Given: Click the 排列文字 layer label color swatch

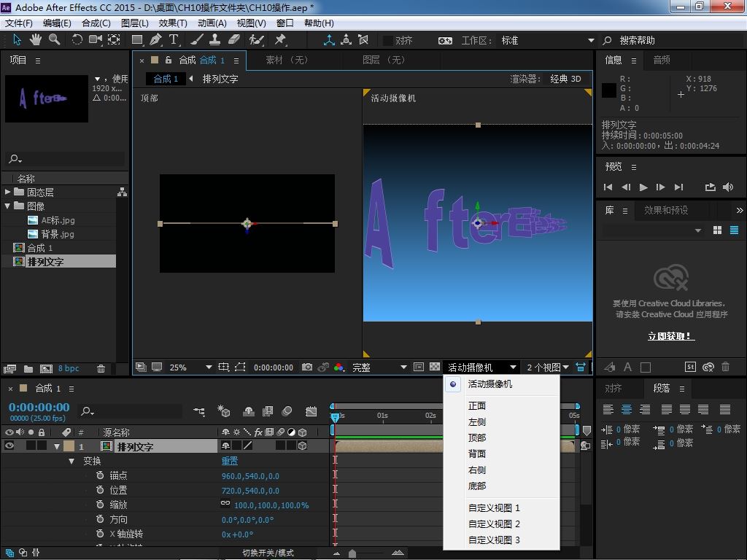Looking at the screenshot, I should 69,446.
